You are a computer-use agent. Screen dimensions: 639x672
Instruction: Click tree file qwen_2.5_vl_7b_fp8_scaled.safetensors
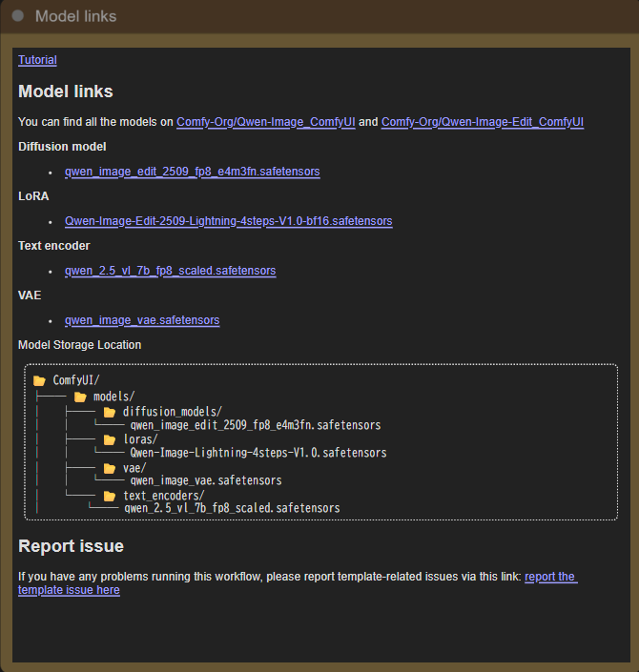[x=232, y=508]
